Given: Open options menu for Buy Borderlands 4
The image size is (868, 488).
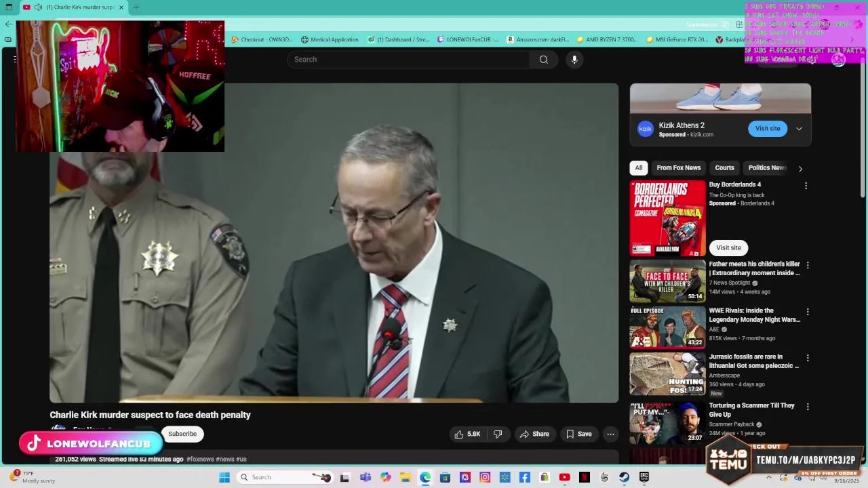Looking at the screenshot, I should [x=806, y=186].
